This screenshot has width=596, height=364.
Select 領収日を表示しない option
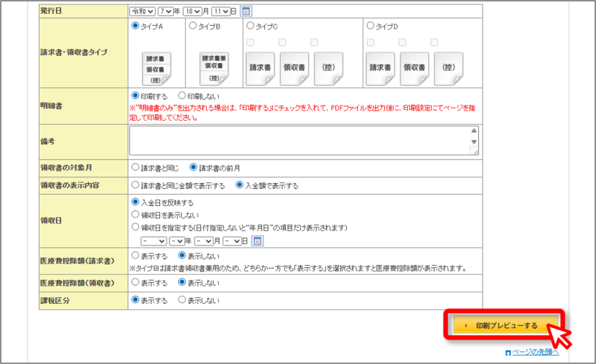point(135,215)
